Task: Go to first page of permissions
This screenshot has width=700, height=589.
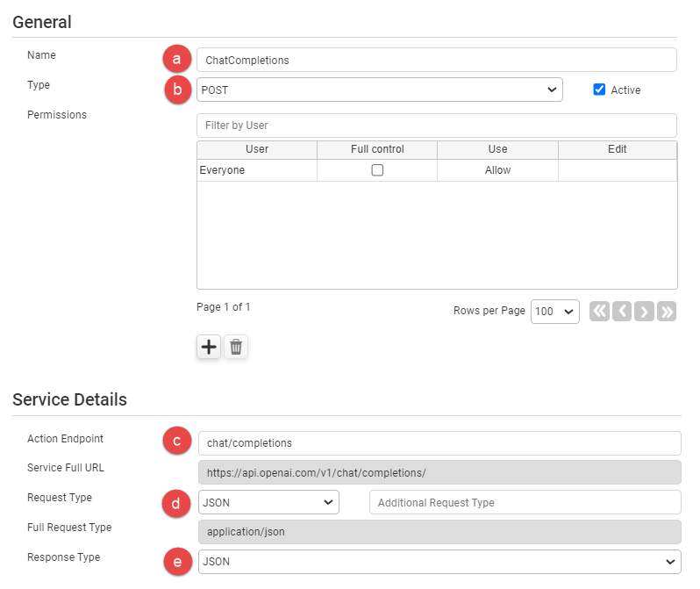Action: point(599,311)
